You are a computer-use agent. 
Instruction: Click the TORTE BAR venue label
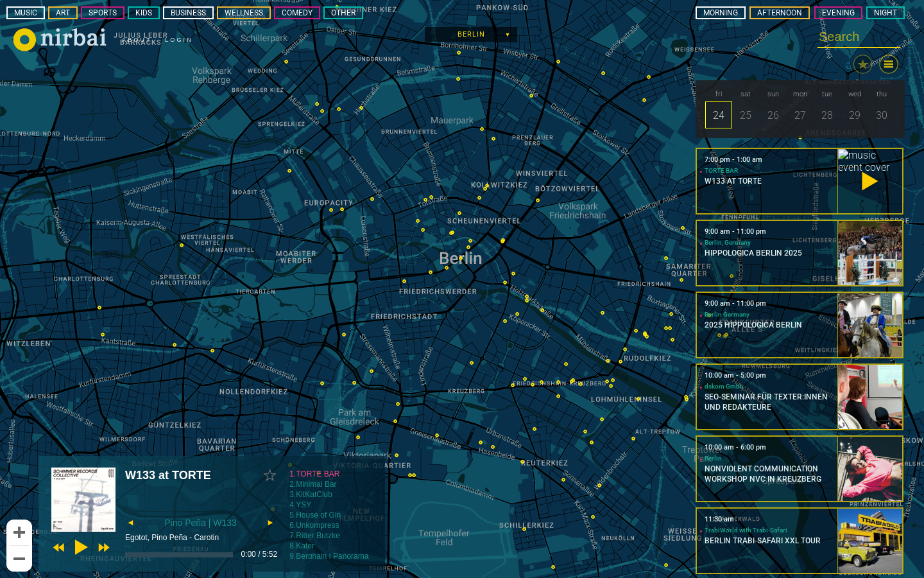pos(721,171)
